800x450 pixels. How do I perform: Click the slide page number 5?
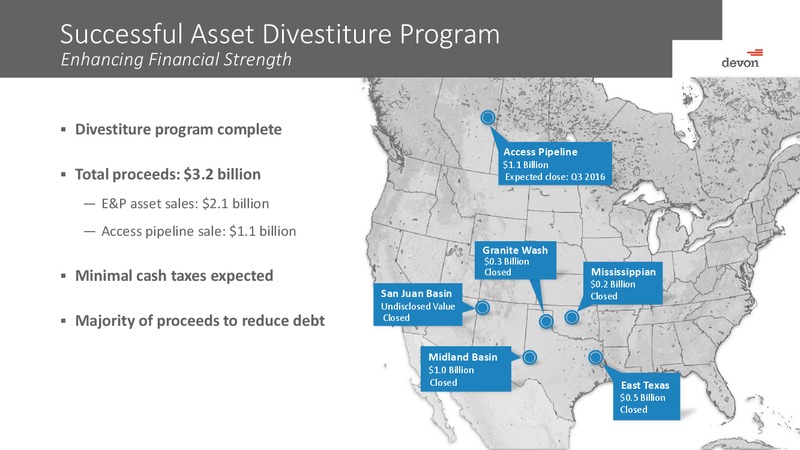click(x=760, y=431)
